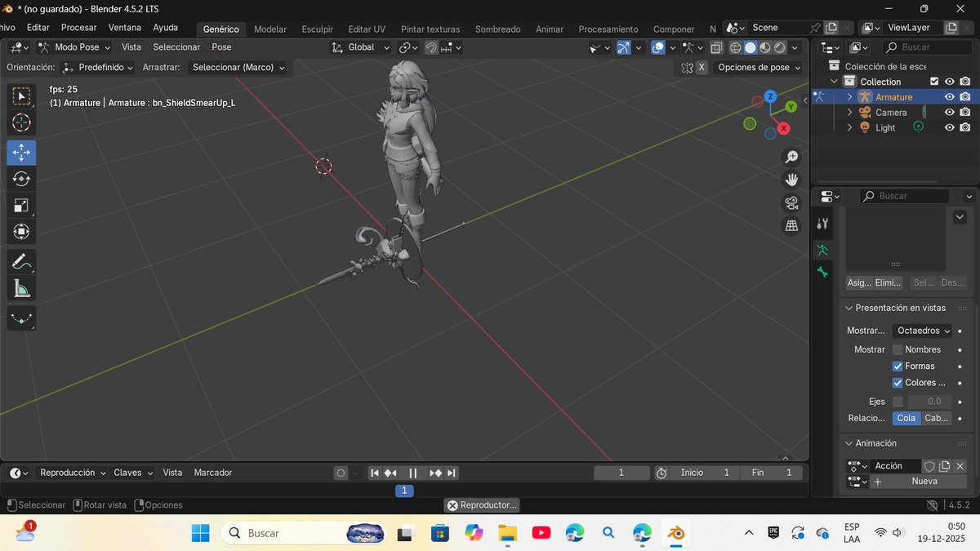Open the Octaedros display type dropdown

(922, 331)
